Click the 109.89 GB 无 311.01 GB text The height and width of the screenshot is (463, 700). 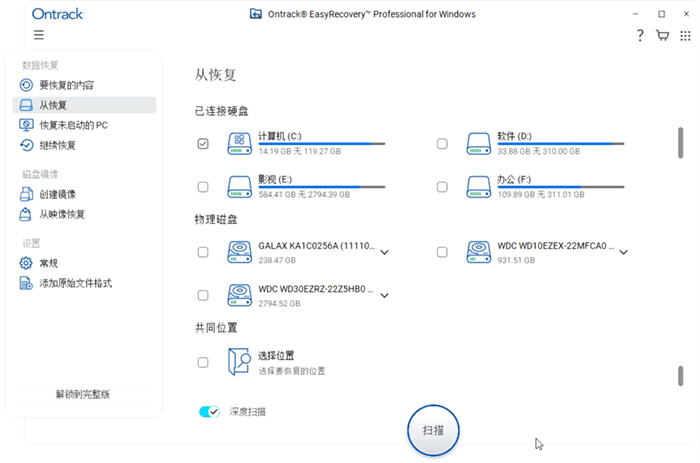(x=541, y=195)
